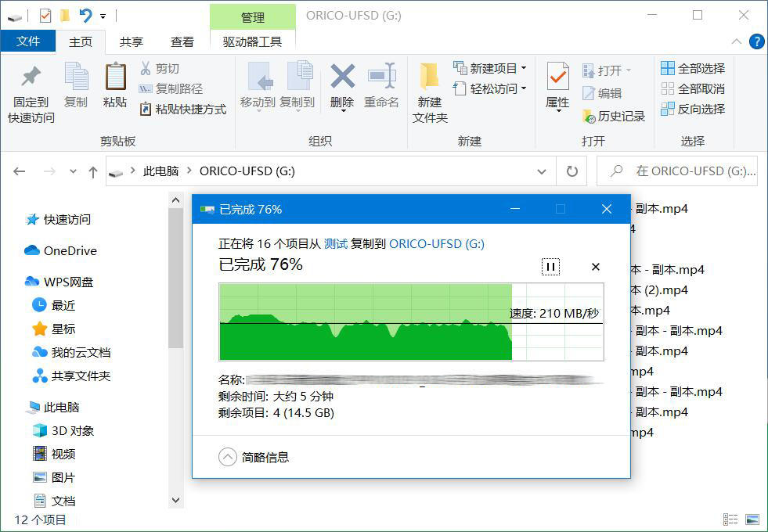The height and width of the screenshot is (532, 768).
Task: Open recent locations dropdown arrow
Action: (x=73, y=171)
